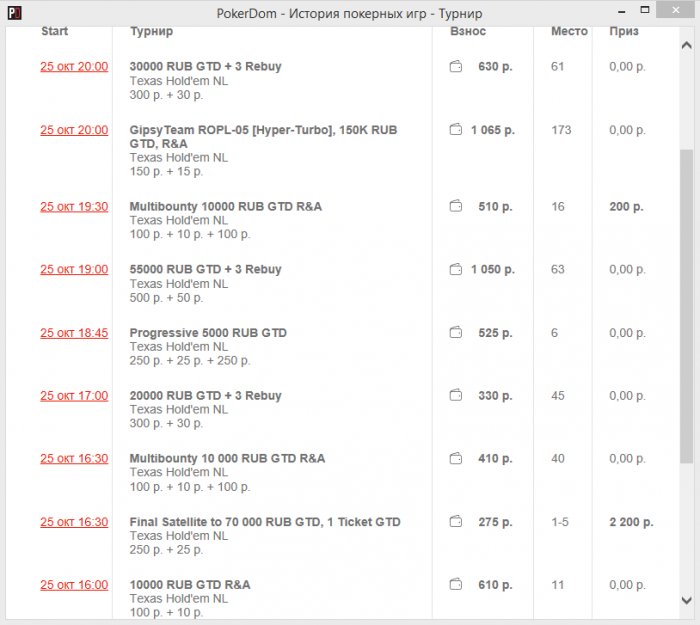Click the wallet icon beside 510 р. buy-in
This screenshot has width=700, height=625.
click(456, 207)
